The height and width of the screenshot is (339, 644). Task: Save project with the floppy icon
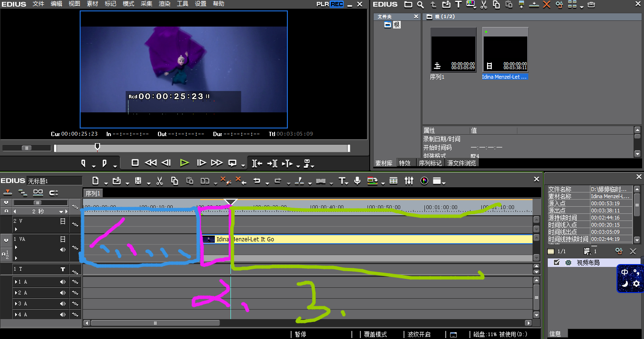[138, 181]
